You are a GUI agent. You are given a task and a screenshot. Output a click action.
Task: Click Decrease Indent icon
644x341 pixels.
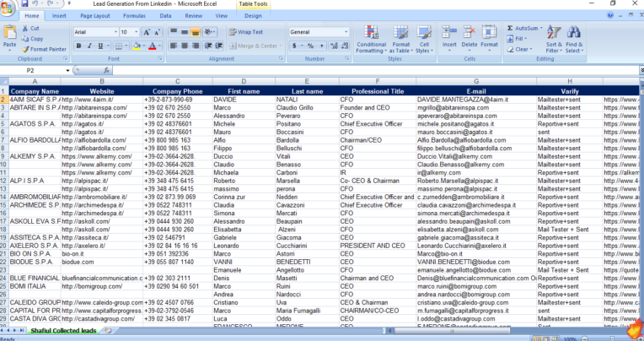pos(208,46)
